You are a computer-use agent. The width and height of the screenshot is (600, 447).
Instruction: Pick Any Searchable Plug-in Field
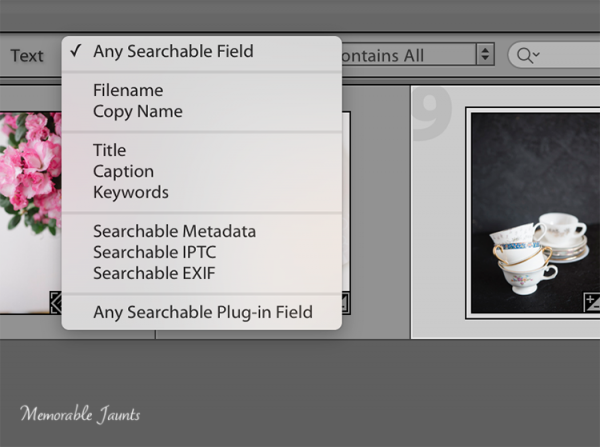tap(203, 312)
